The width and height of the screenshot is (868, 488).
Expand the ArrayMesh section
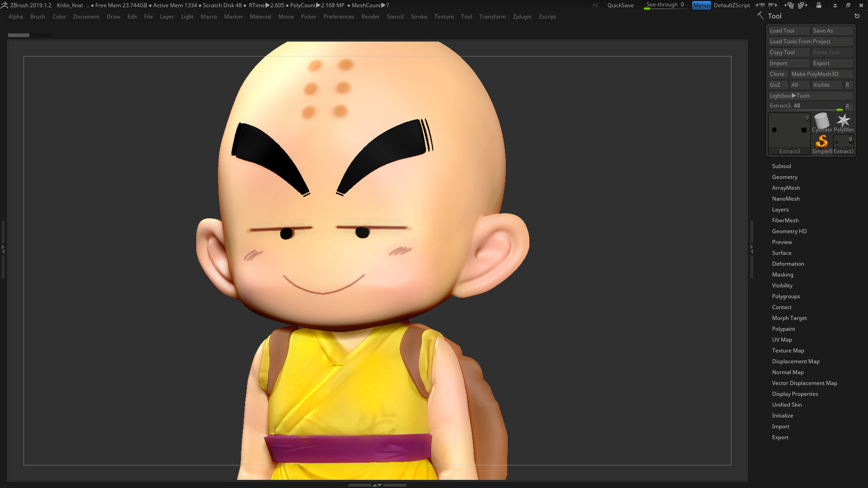tap(786, 188)
